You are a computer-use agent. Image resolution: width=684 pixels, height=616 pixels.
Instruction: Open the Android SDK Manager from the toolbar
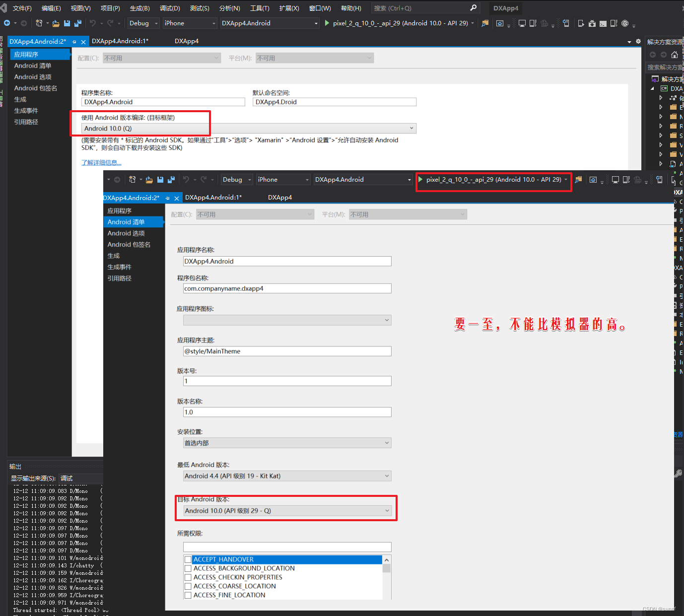(592, 23)
